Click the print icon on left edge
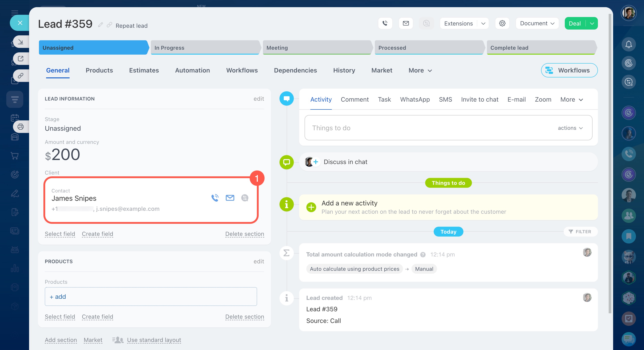The width and height of the screenshot is (644, 350). coord(21,127)
